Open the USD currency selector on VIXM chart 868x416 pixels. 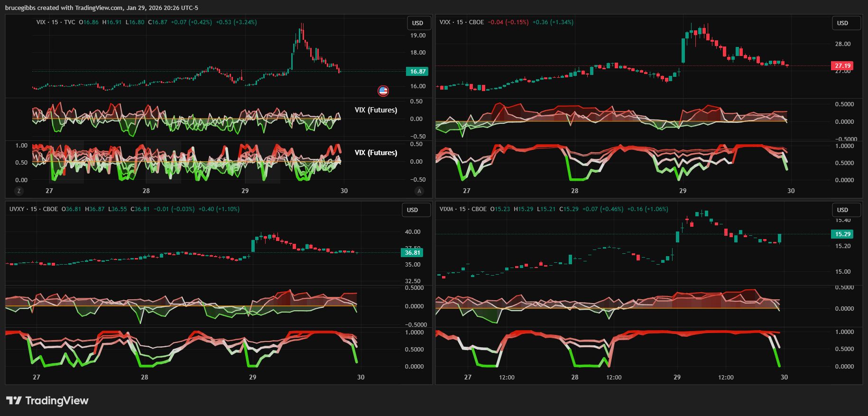coord(843,210)
